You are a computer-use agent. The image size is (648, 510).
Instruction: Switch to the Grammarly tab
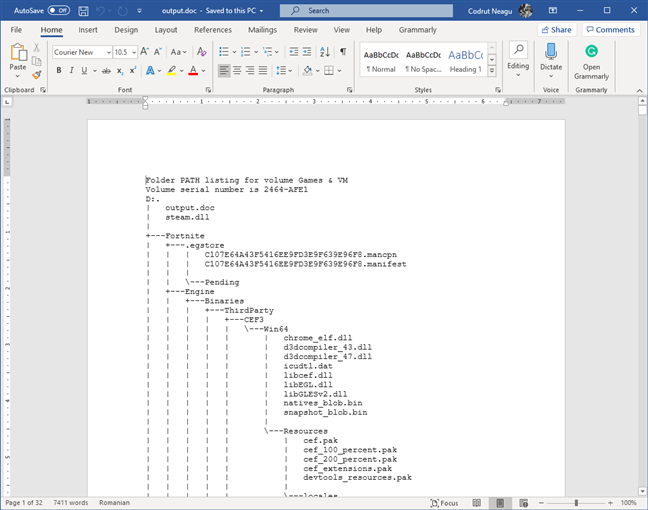tap(417, 30)
